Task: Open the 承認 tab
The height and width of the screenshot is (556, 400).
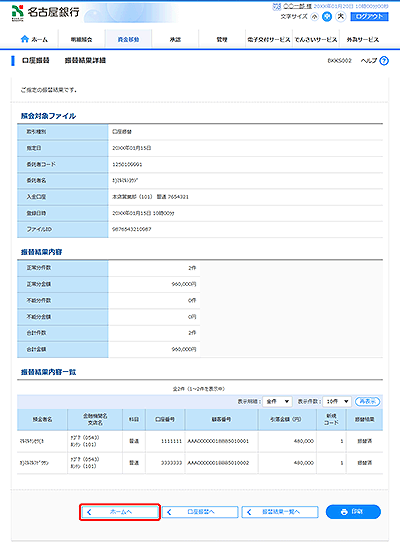Action: 175,39
